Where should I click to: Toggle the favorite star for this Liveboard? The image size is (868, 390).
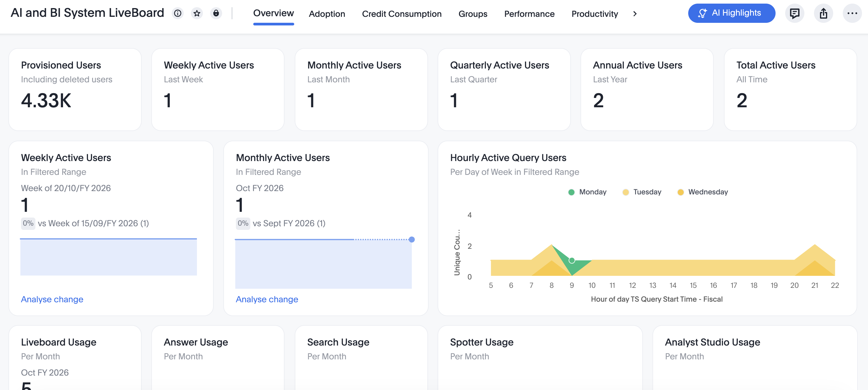click(197, 13)
